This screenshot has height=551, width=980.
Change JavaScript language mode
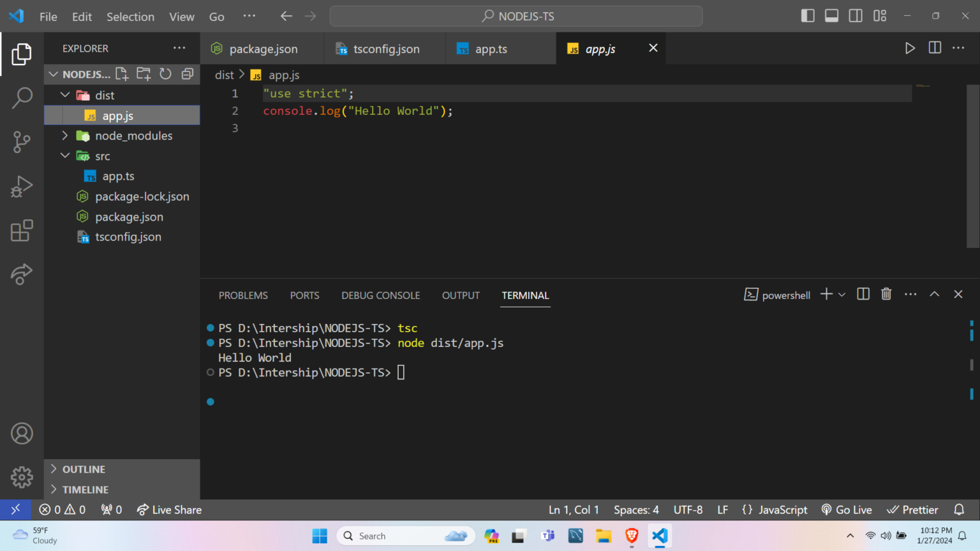pyautogui.click(x=783, y=510)
